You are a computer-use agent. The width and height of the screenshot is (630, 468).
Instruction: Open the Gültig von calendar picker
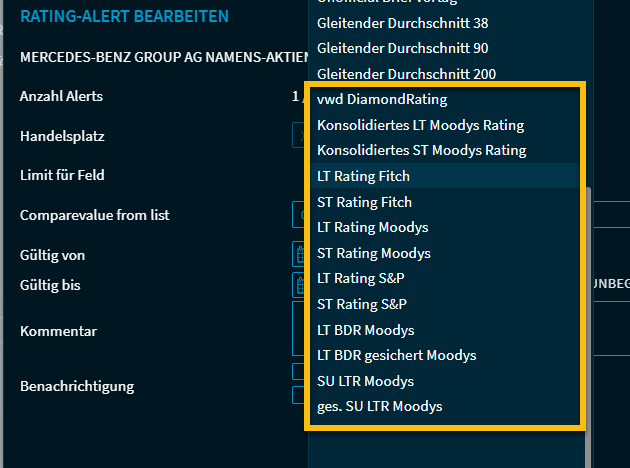pyautogui.click(x=299, y=254)
